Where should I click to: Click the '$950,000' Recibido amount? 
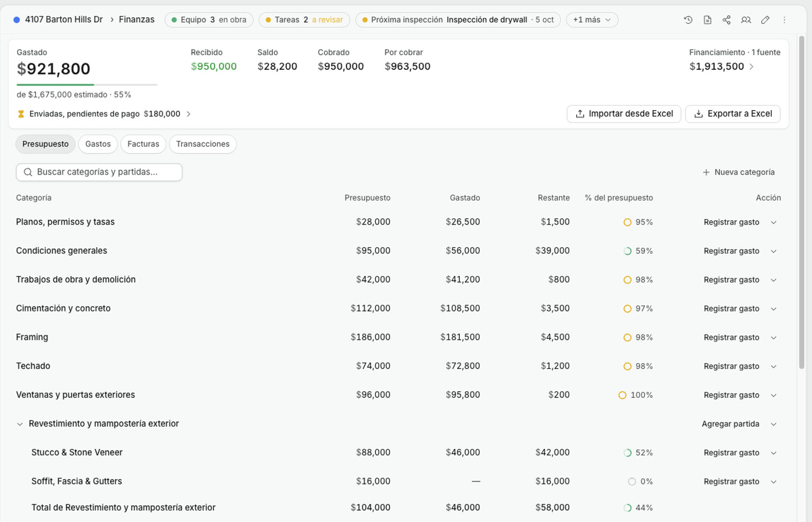point(214,67)
